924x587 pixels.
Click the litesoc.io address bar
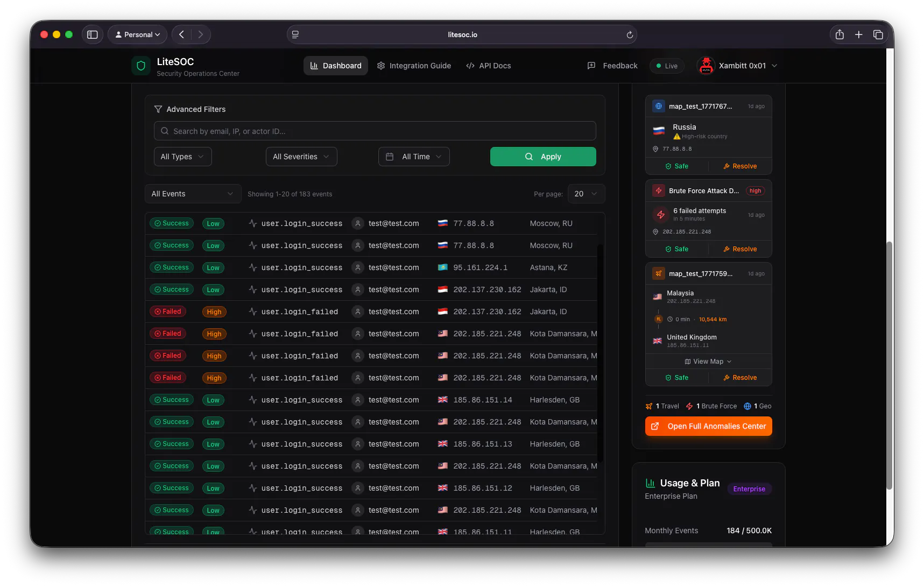click(462, 34)
